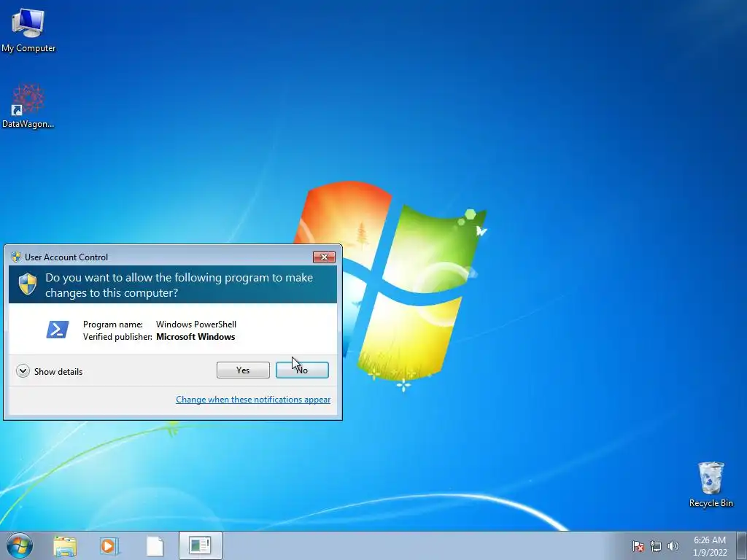Click the active taskbar program button

[x=200, y=545]
